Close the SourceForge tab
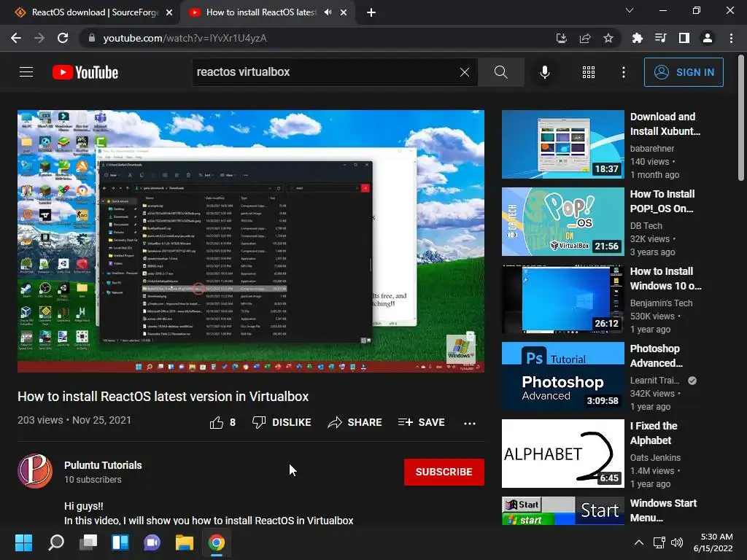Viewport: 747px width, 560px height. [169, 12]
